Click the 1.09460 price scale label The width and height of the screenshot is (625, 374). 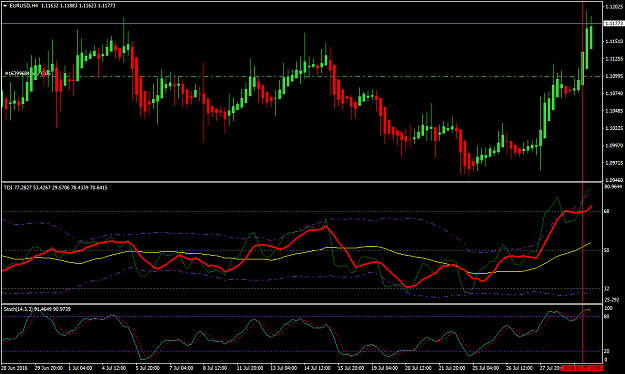[614, 180]
